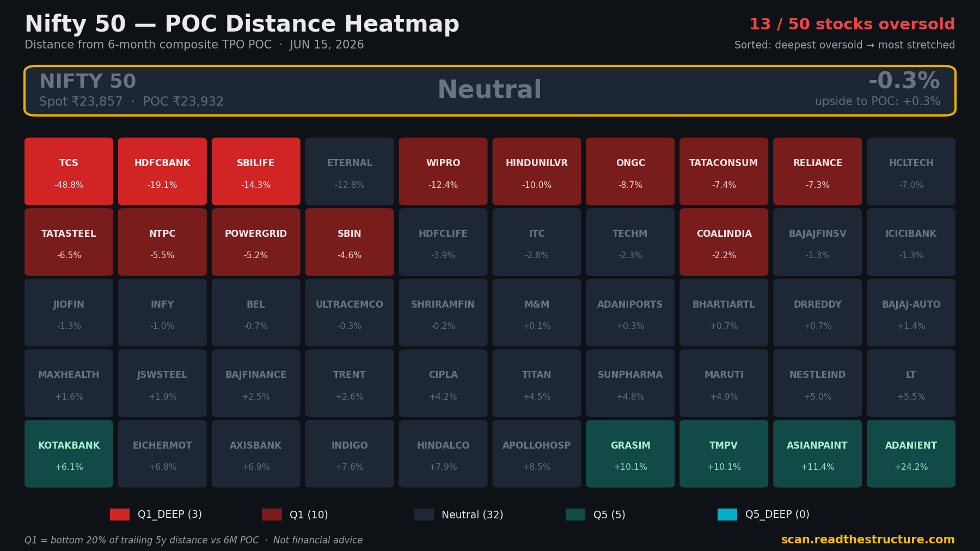
Task: Click the TECHM -2.3% tile
Action: pyautogui.click(x=630, y=242)
